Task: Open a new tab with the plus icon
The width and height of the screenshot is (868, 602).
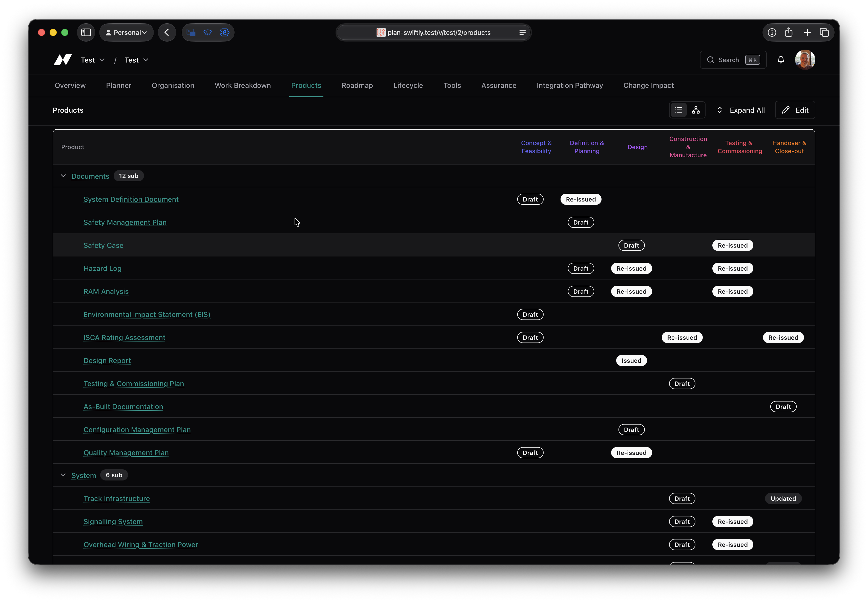Action: [807, 32]
